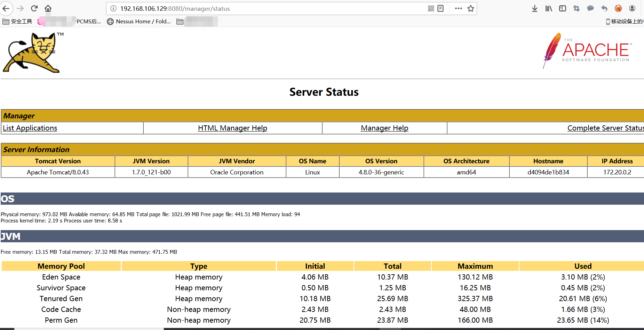
Task: Go back to the previous page
Action: pyautogui.click(x=6, y=8)
